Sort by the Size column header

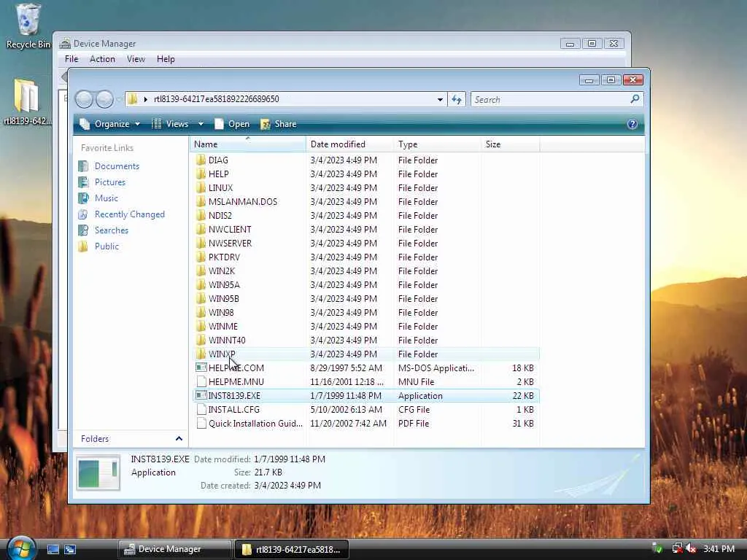(x=510, y=144)
